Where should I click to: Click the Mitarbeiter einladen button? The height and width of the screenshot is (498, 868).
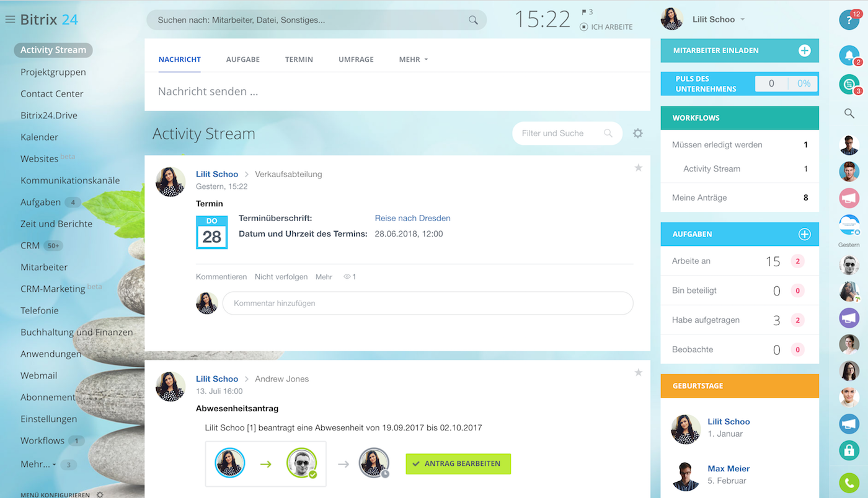point(740,51)
